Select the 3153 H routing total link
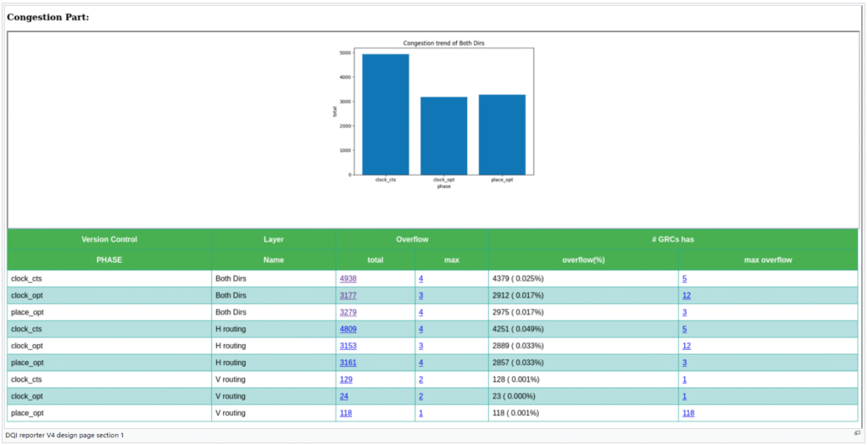868x445 pixels. pyautogui.click(x=348, y=346)
